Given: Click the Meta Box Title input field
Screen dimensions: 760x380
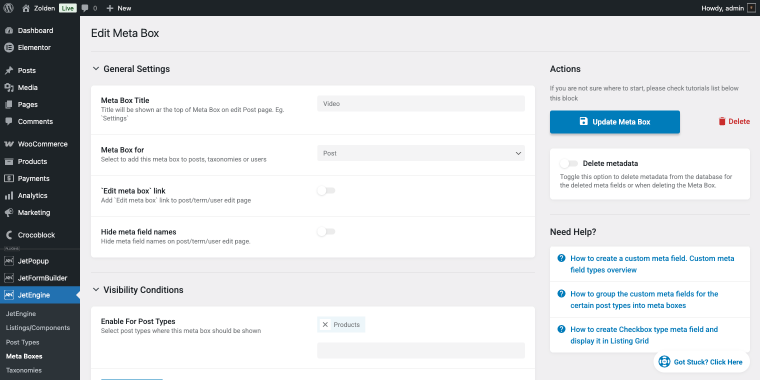Looking at the screenshot, I should click(421, 104).
